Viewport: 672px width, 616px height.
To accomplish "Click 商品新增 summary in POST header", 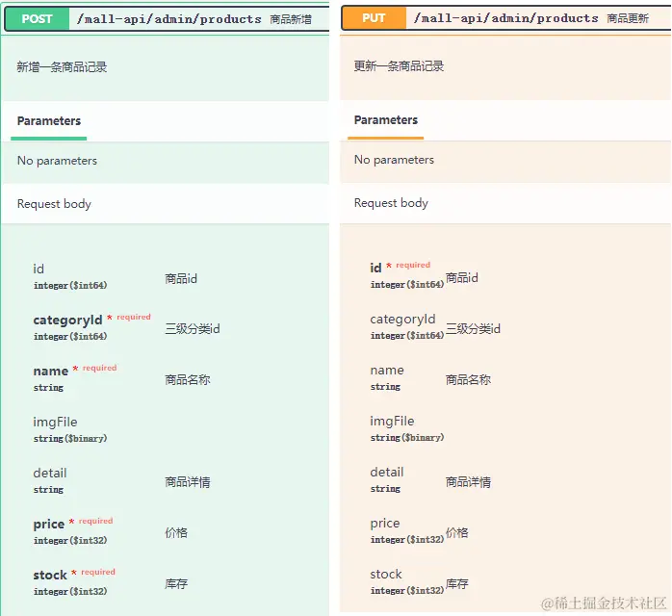I will click(x=291, y=19).
